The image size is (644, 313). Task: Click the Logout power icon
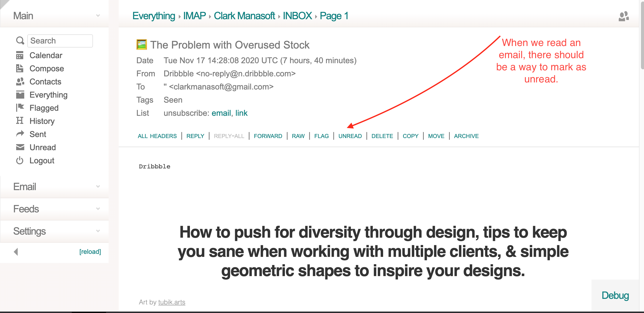point(20,160)
